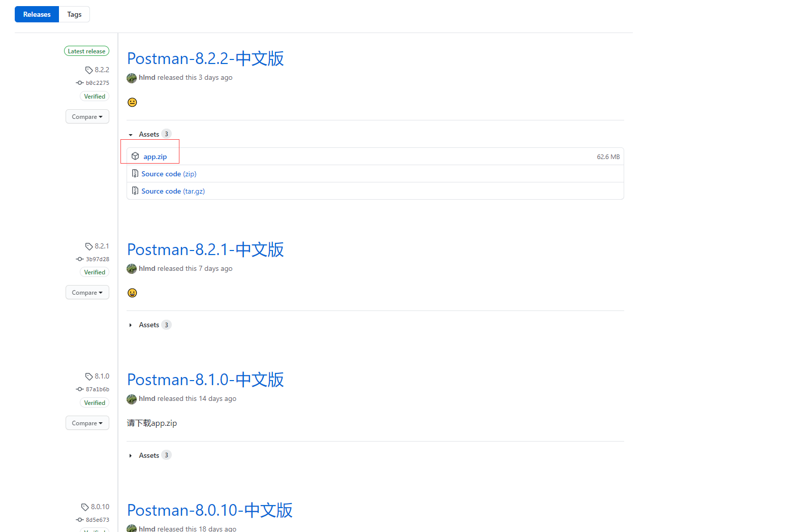Download Source code (tar.gz)
This screenshot has width=798, height=532.
pyautogui.click(x=173, y=191)
